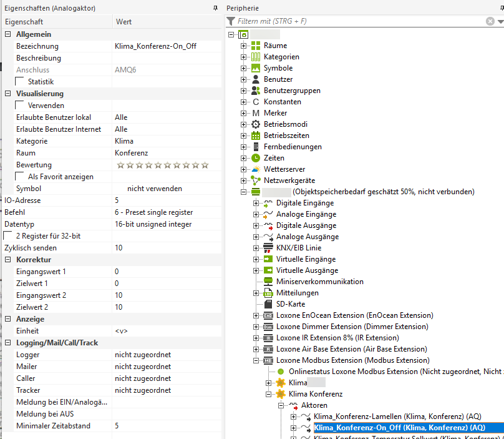Viewport: 504px width, 439px height.
Task: Collapse the Allgemein property section
Action: [x=8, y=34]
